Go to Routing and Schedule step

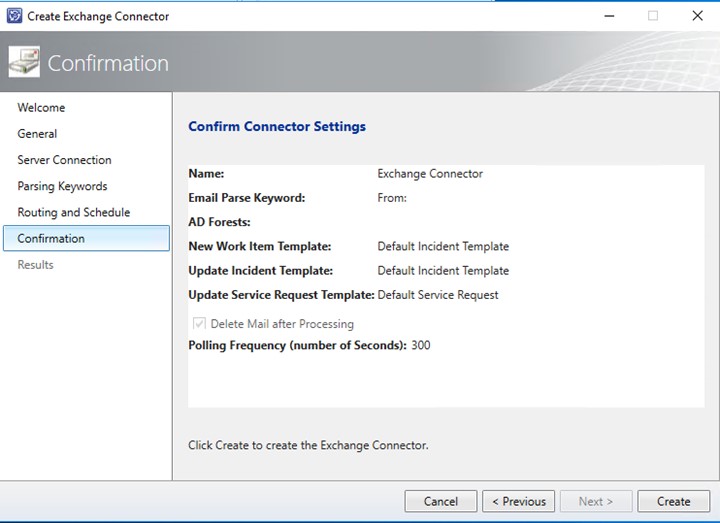click(x=73, y=212)
